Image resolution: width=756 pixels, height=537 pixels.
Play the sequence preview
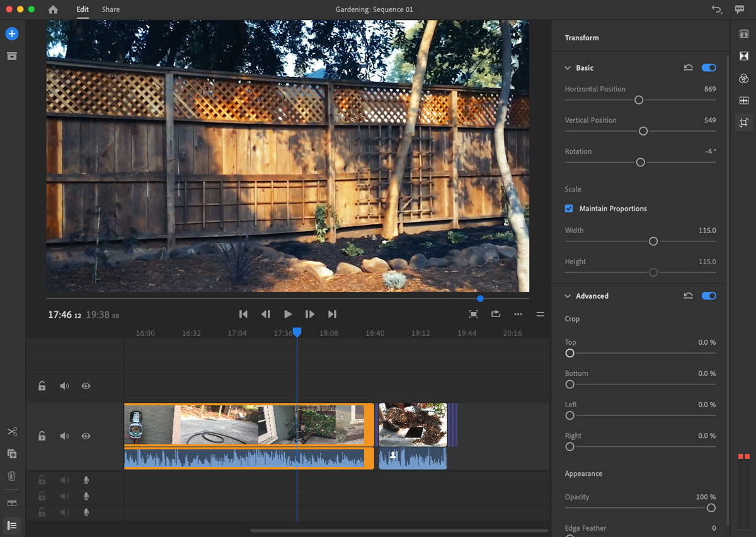[x=288, y=314]
